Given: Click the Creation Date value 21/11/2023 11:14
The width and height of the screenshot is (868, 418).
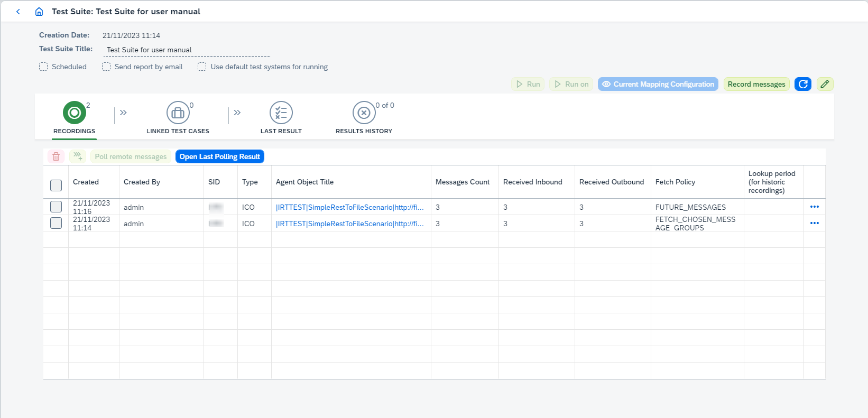Looking at the screenshot, I should pyautogui.click(x=131, y=35).
